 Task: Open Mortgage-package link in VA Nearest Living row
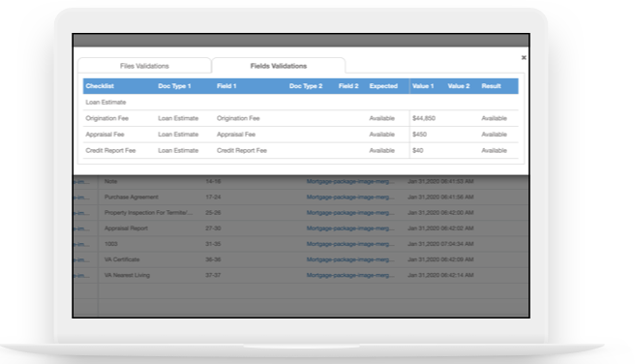coord(349,275)
